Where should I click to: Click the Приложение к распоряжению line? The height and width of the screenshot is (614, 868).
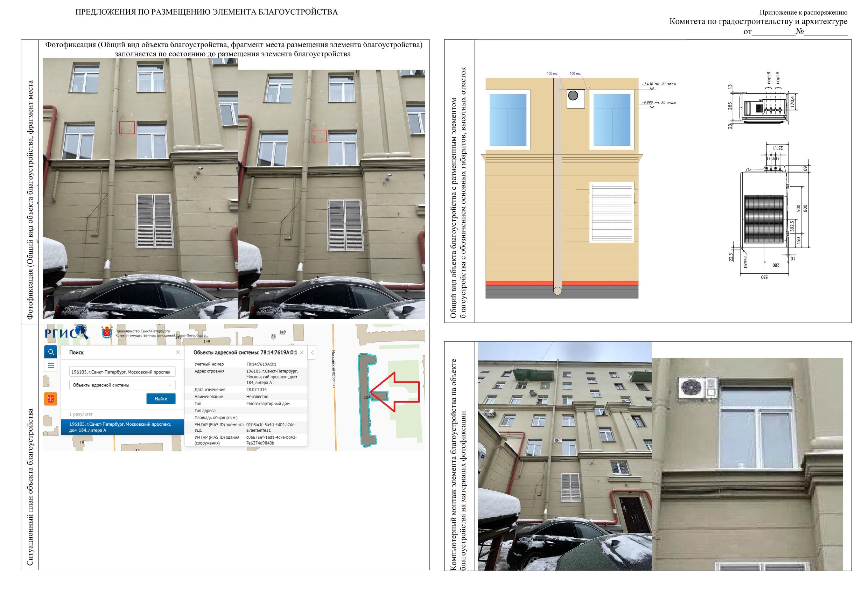click(803, 13)
